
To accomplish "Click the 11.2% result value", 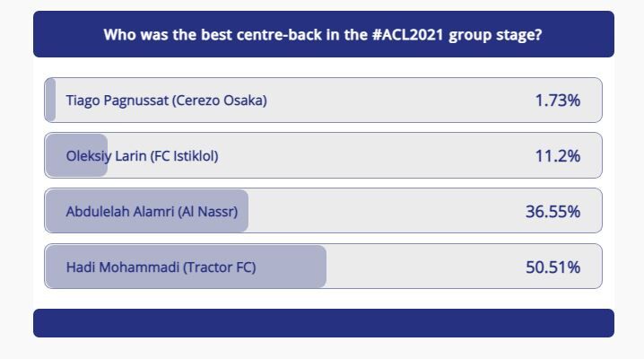I will click(x=557, y=156).
